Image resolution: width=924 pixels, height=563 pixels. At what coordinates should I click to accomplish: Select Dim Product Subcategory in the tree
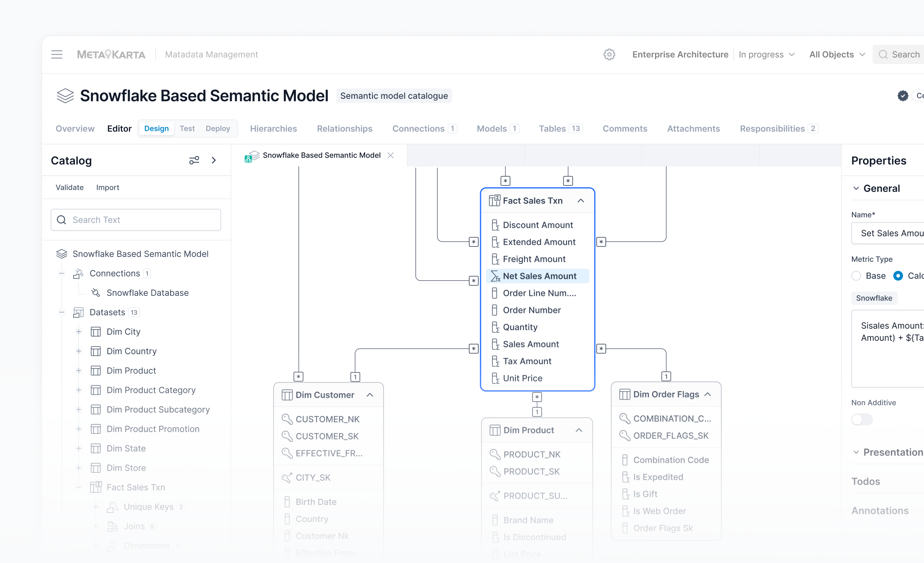[x=158, y=409]
